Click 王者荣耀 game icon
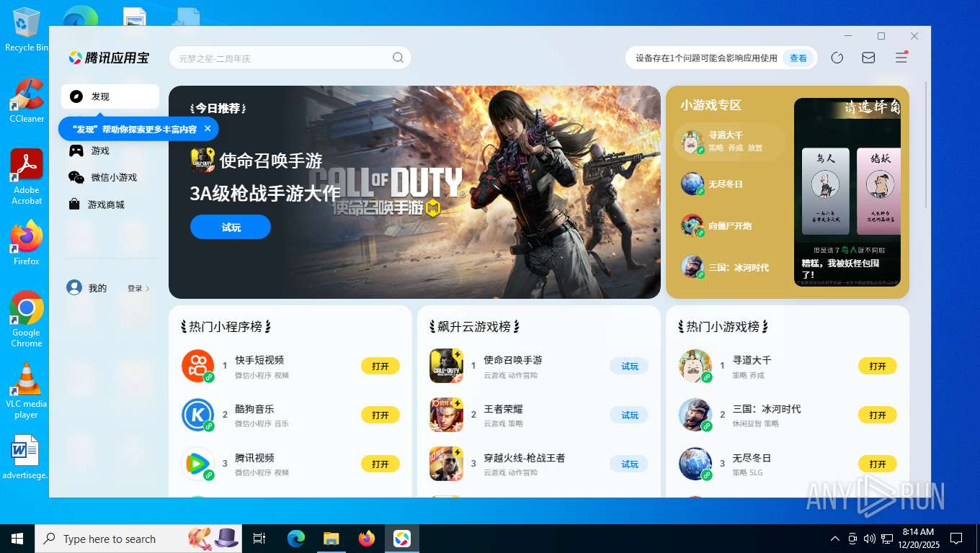This screenshot has height=553, width=980. (447, 415)
